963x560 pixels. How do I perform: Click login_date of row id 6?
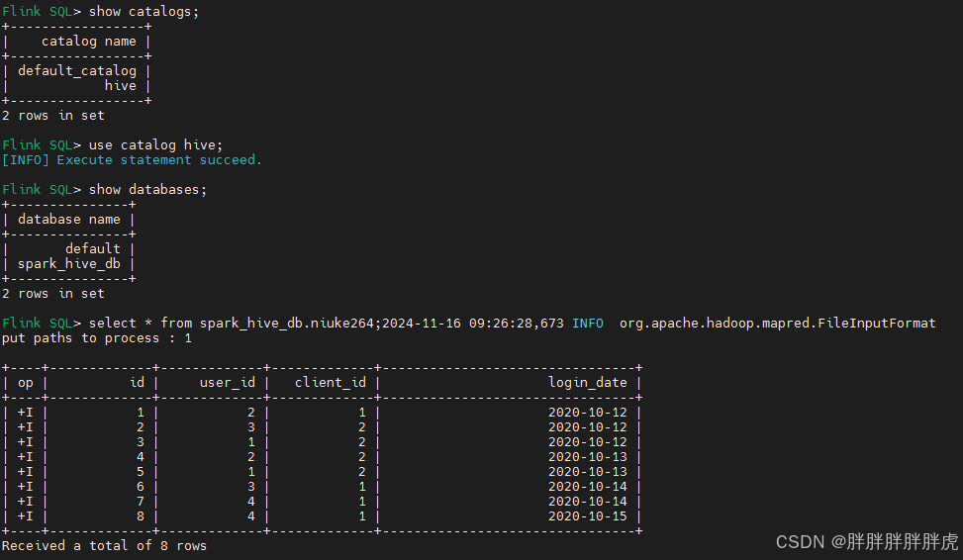coord(588,487)
